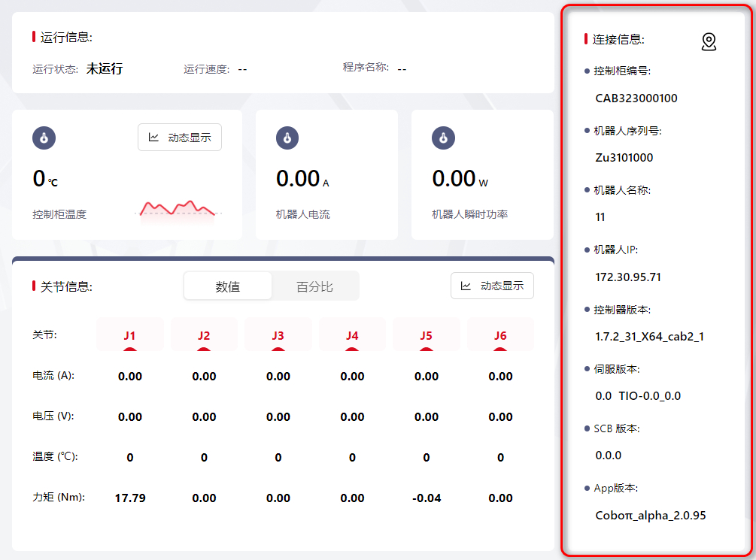
Task: Open 动态显示 in the 关节信息 panel
Action: [x=492, y=286]
